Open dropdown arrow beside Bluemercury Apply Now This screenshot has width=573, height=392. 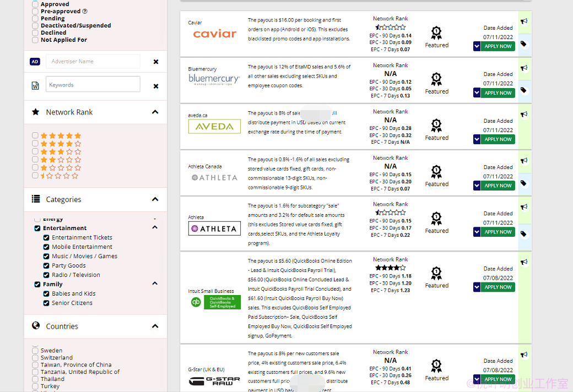click(x=477, y=93)
